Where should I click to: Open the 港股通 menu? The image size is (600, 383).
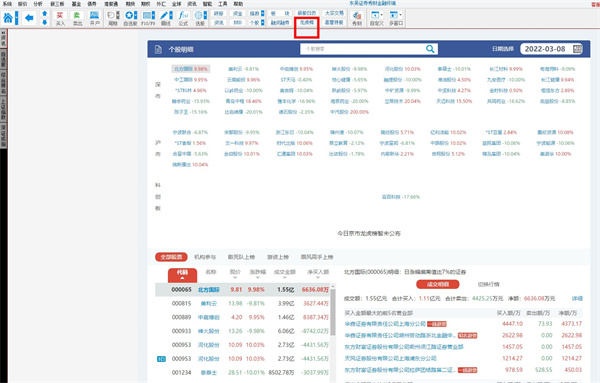point(111,4)
